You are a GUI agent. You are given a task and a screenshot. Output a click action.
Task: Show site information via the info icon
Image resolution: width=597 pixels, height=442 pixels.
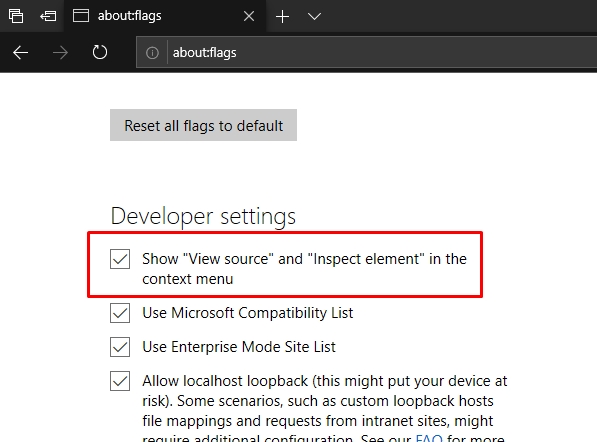click(152, 53)
